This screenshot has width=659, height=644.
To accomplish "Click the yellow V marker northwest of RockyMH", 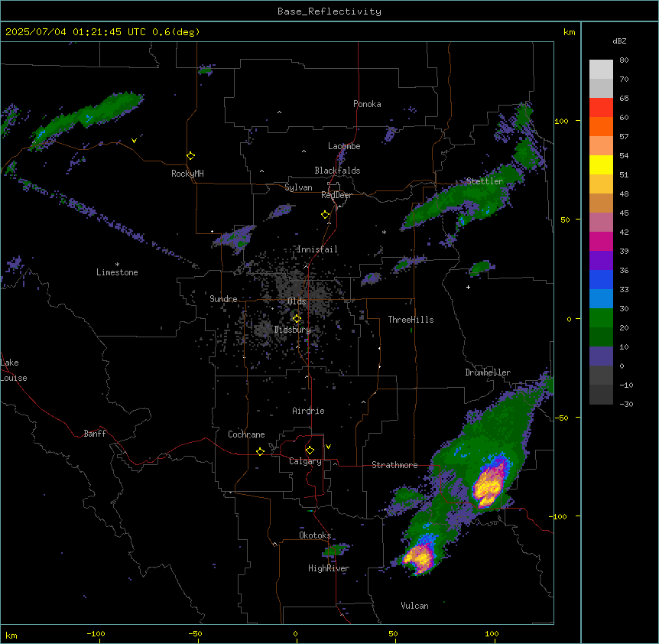I will (x=134, y=141).
